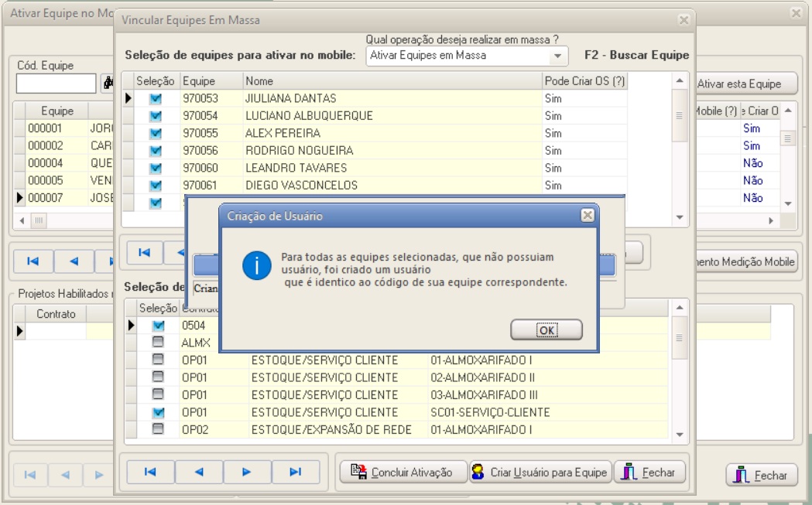
Task: Click the Cód. Equipe input field
Action: pos(56,84)
